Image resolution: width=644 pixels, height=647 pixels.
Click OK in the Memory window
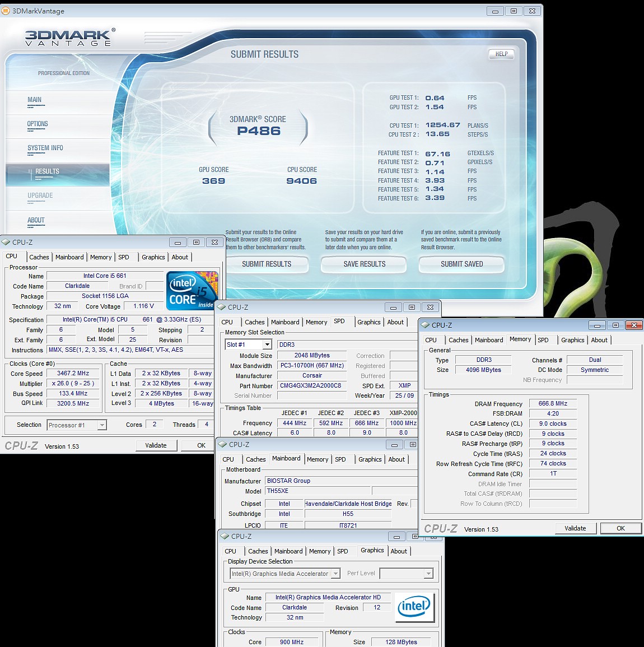tap(621, 528)
